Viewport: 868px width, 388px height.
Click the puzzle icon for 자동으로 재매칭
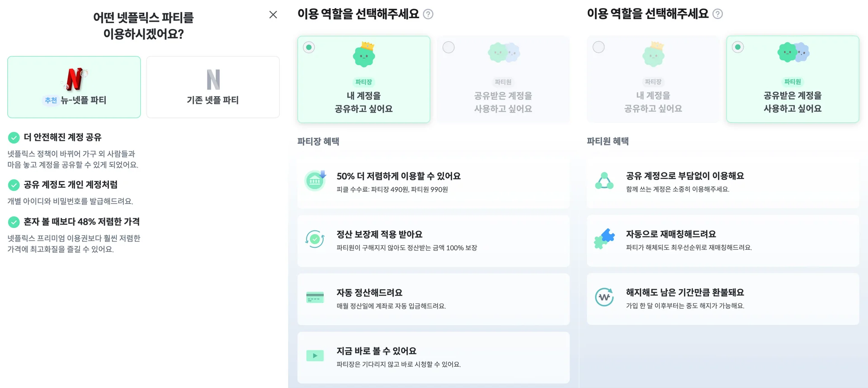[x=604, y=239]
